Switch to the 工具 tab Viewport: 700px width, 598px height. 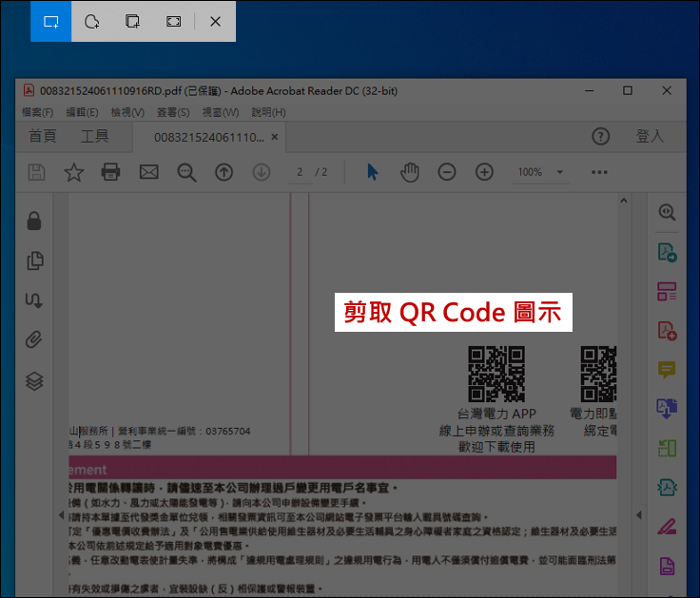click(95, 136)
